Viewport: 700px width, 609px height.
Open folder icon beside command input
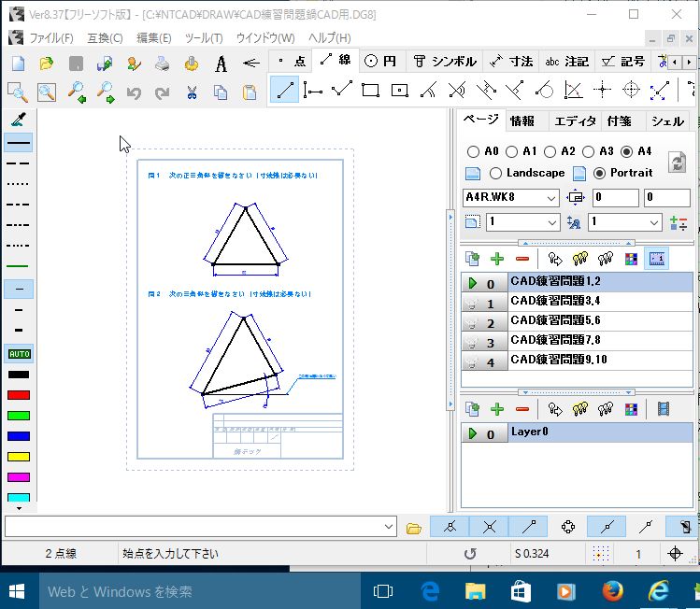point(414,529)
